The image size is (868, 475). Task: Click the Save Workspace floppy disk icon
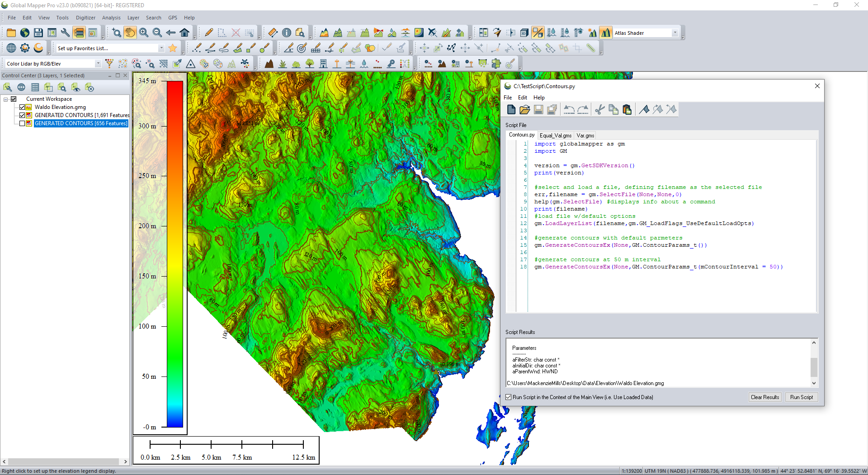[38, 33]
